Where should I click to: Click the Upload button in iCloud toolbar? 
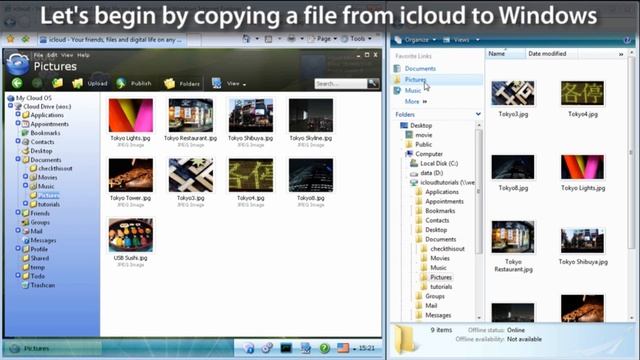(90, 83)
